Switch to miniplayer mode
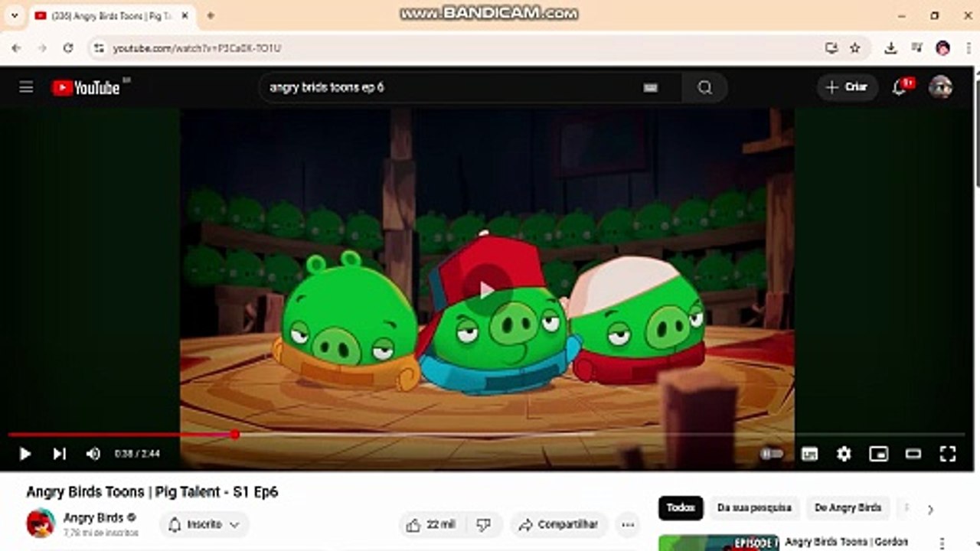The width and height of the screenshot is (980, 551). tap(878, 454)
